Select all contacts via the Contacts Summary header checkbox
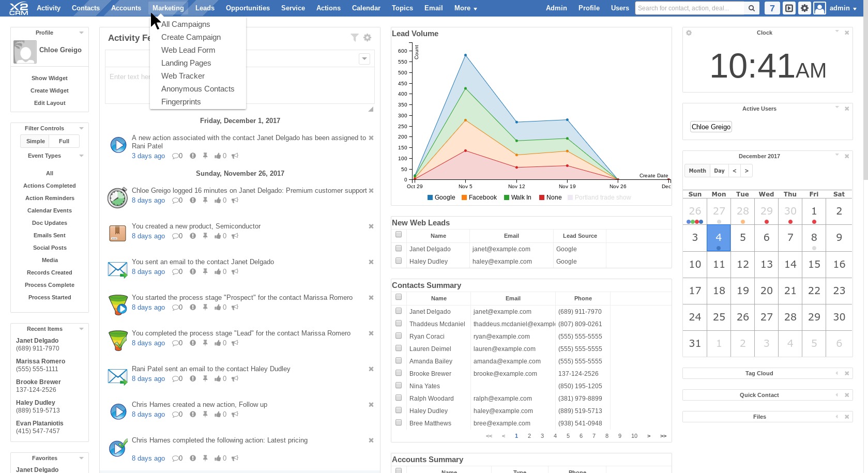The width and height of the screenshot is (868, 473). [x=398, y=297]
